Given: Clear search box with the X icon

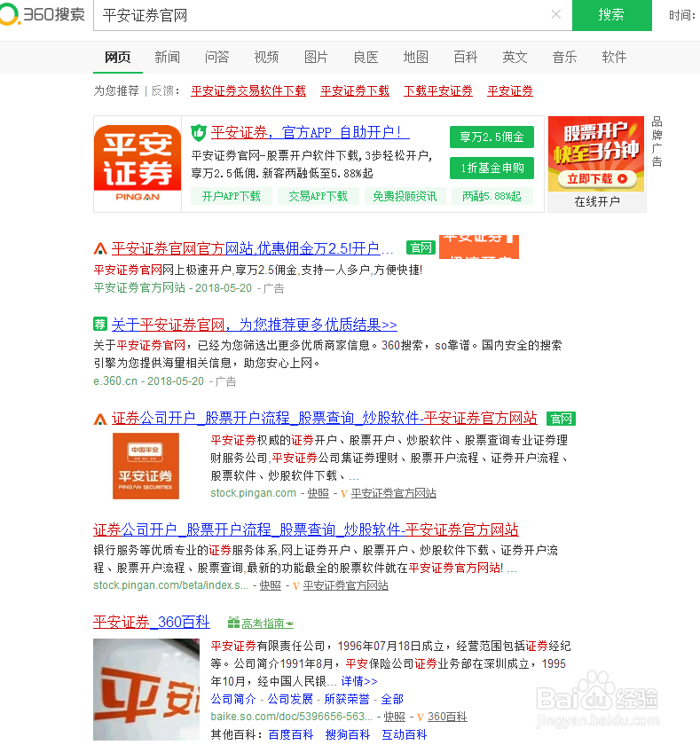Looking at the screenshot, I should (555, 15).
